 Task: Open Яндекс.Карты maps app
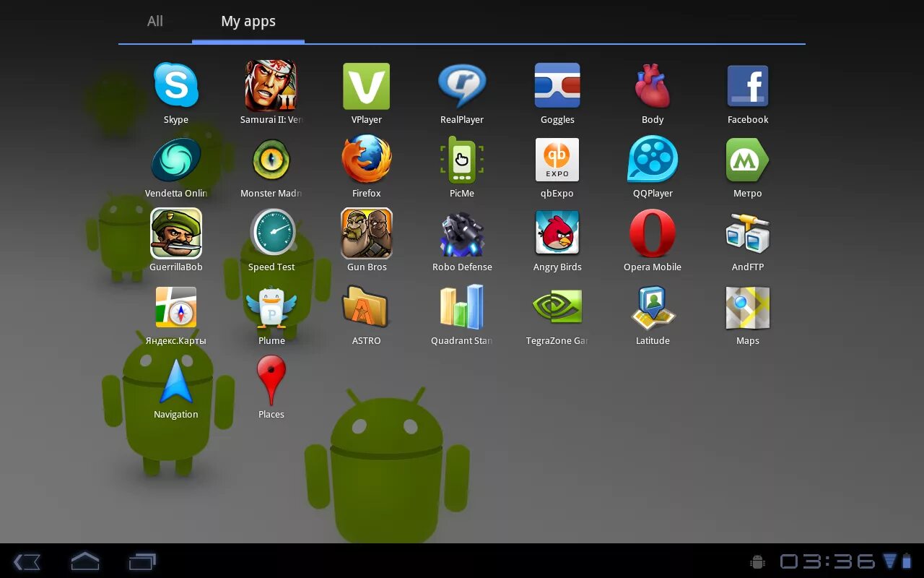176,307
